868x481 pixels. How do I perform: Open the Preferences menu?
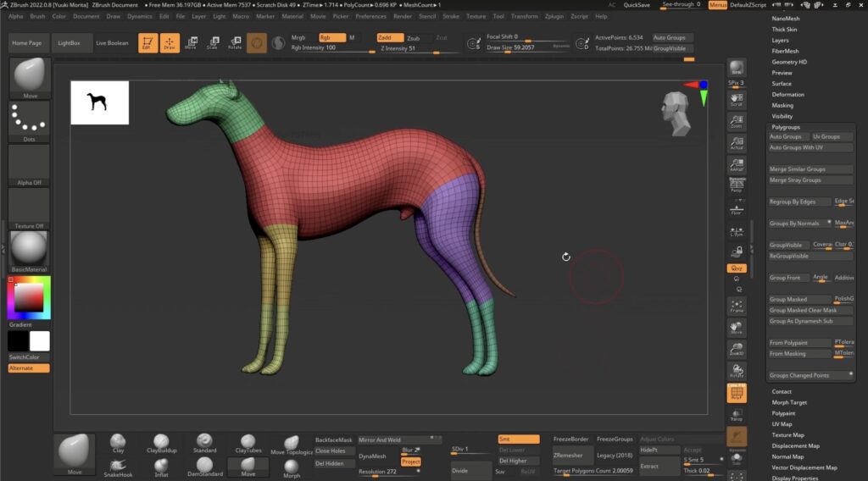pyautogui.click(x=370, y=16)
